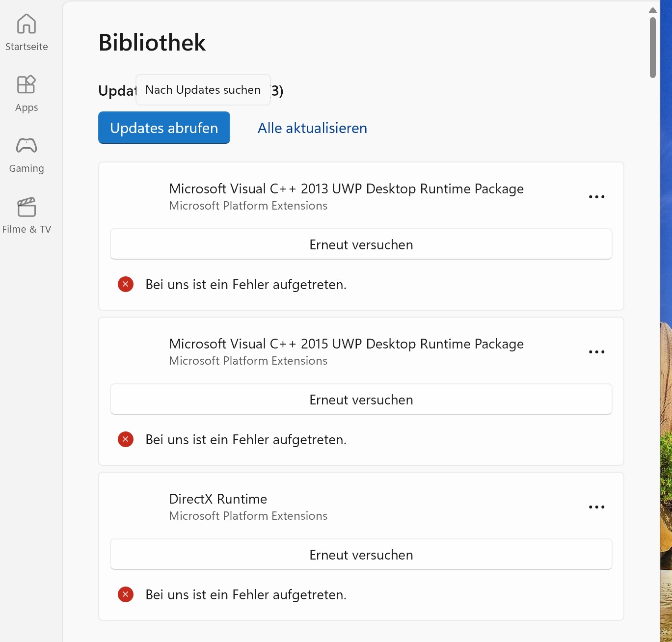The width and height of the screenshot is (672, 642).
Task: Open more options for Visual C++ 2015 package
Action: 596,352
